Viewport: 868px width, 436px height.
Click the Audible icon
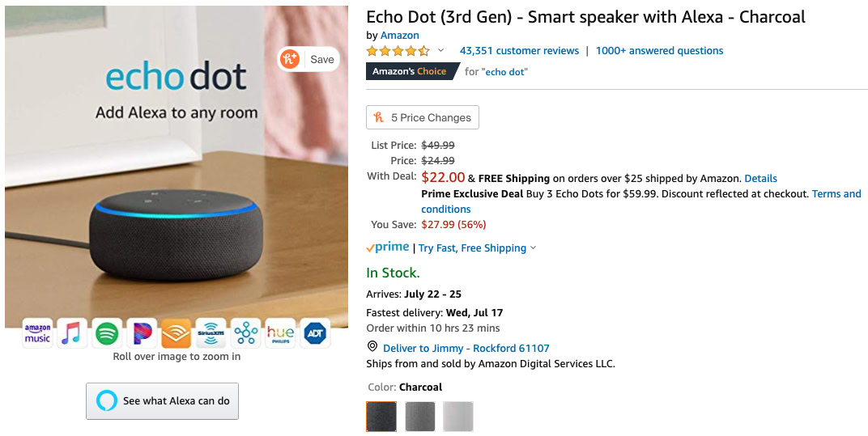pos(176,332)
